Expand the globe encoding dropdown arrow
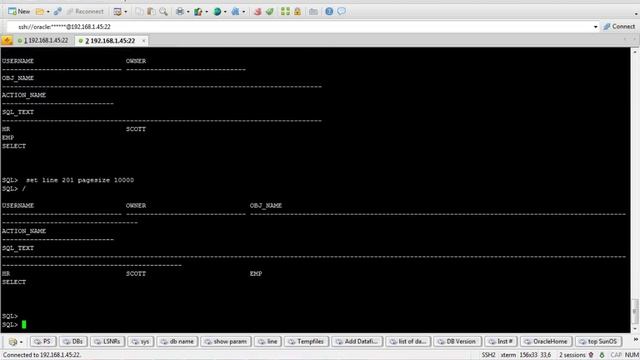Screen dimensions: 640x360 tap(225, 12)
